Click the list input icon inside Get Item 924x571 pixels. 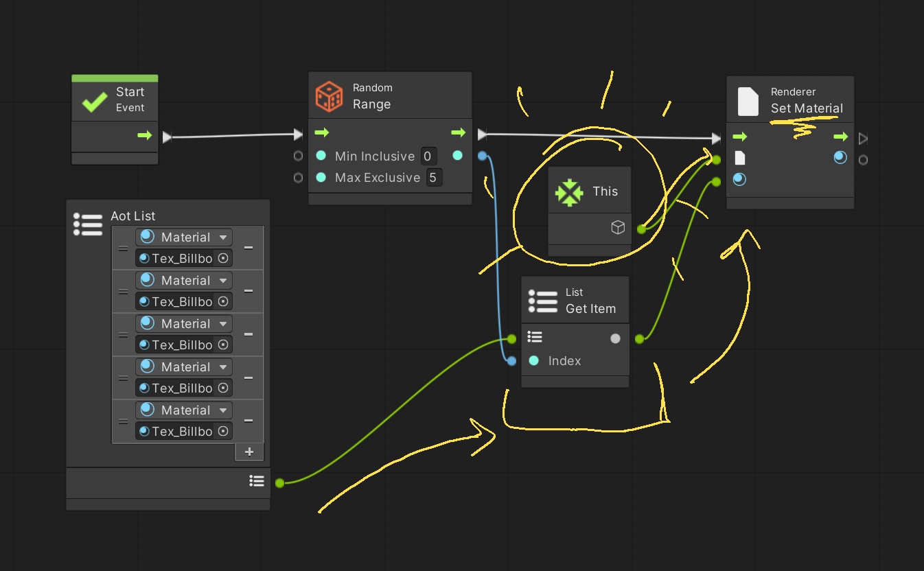(x=535, y=336)
